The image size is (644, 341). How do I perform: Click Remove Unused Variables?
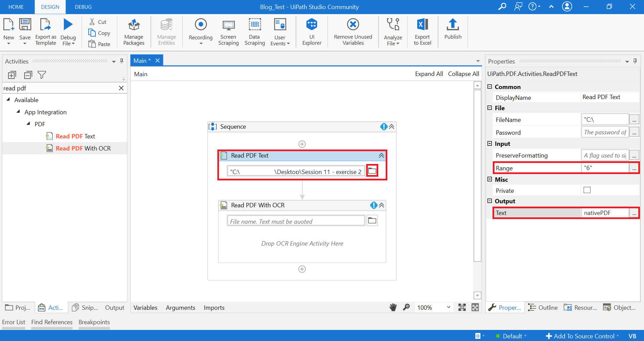click(353, 32)
